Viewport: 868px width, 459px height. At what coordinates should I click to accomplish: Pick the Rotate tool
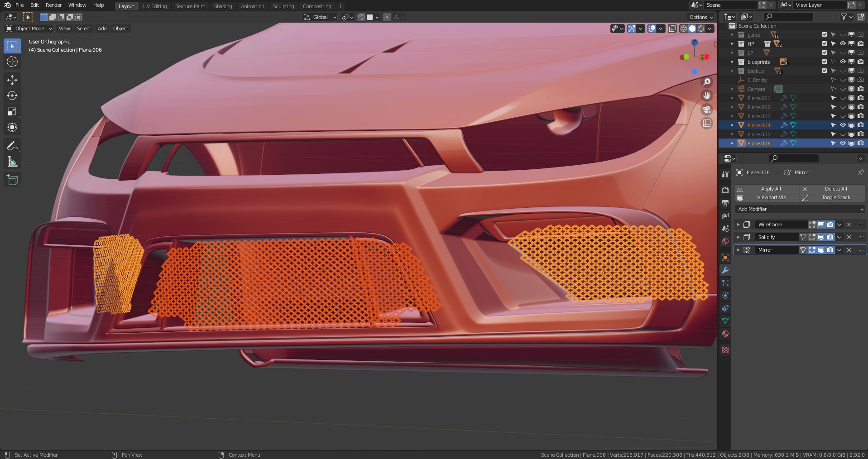12,96
